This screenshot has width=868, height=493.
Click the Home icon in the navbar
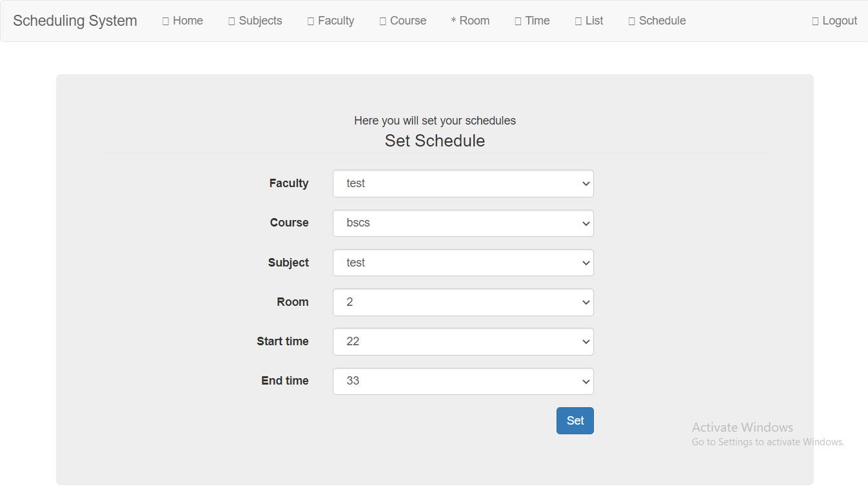164,20
